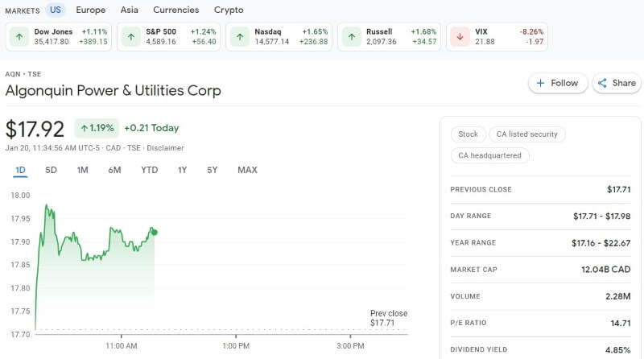Click the green up arrow icon for Dow Jones
Screen dimensions: 644x359
click(19, 37)
